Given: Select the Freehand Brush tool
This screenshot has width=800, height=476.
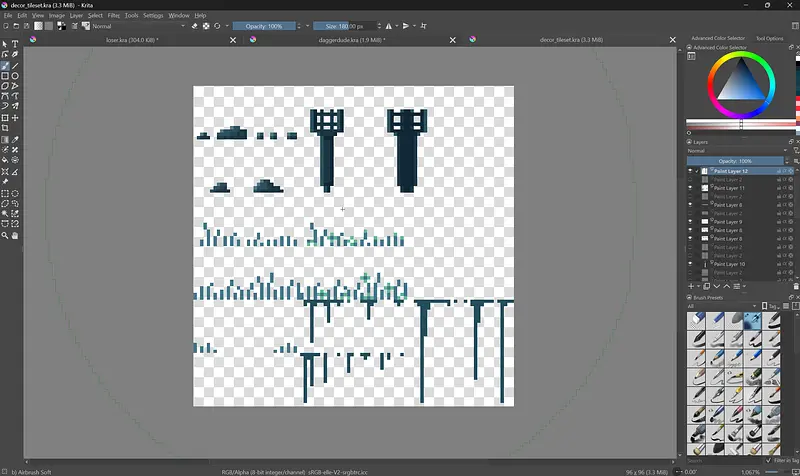Looking at the screenshot, I should (6, 65).
